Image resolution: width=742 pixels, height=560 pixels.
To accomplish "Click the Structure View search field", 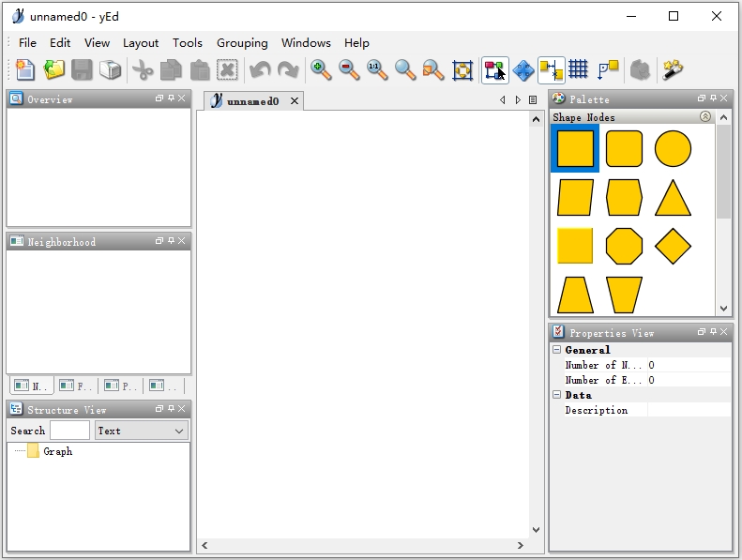I will pyautogui.click(x=69, y=431).
